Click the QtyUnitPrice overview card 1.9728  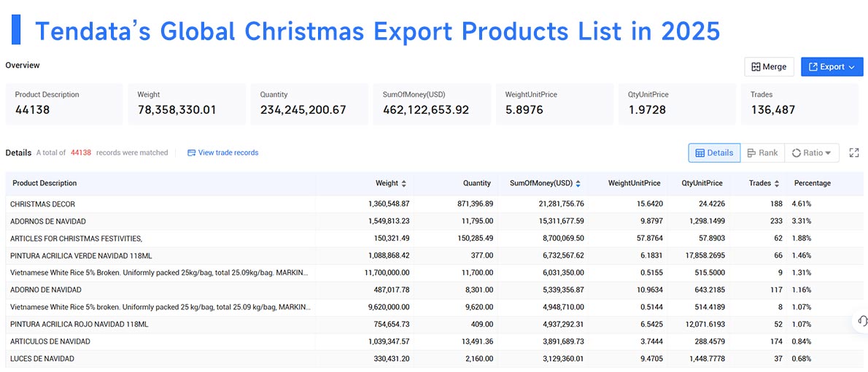tap(678, 104)
